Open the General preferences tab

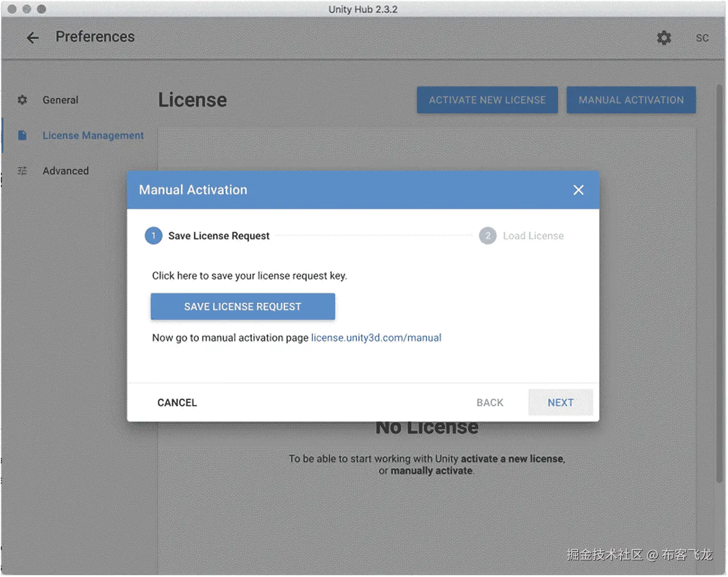pyautogui.click(x=61, y=100)
